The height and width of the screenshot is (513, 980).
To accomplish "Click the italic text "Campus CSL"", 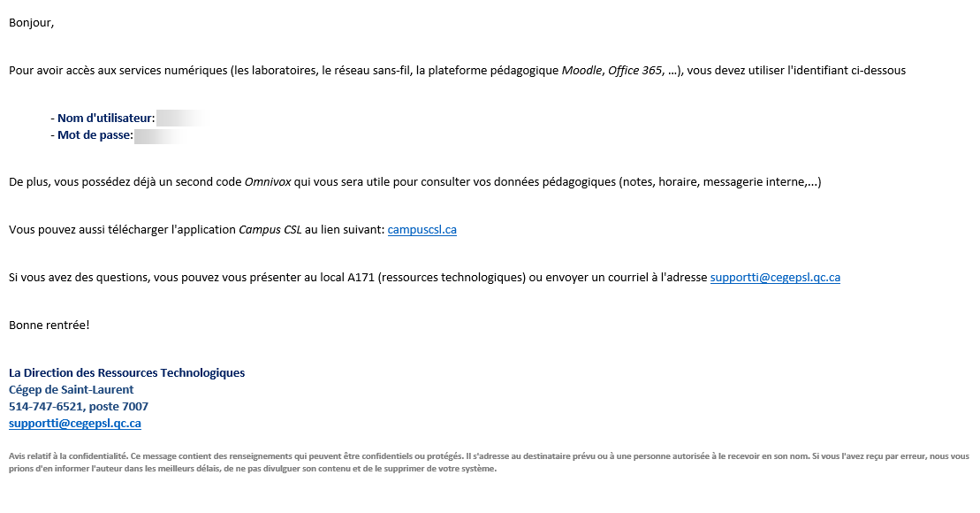I will click(x=270, y=230).
